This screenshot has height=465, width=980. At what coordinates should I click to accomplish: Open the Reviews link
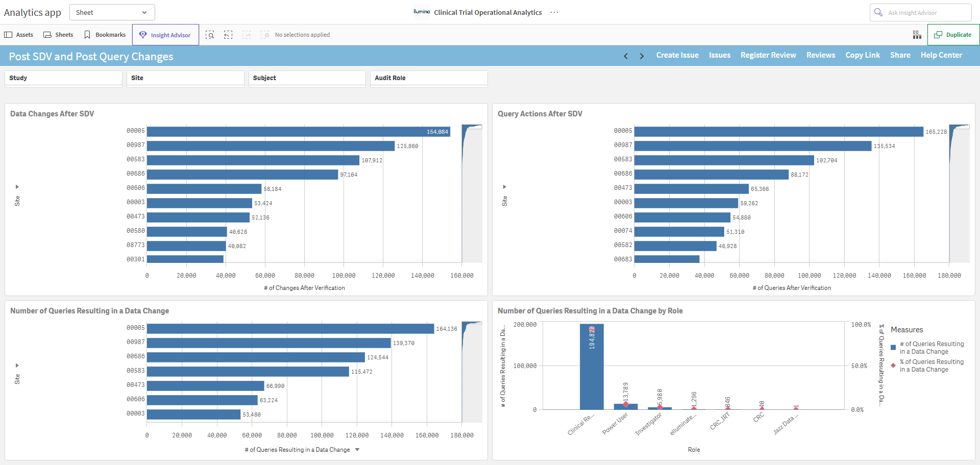click(x=821, y=55)
